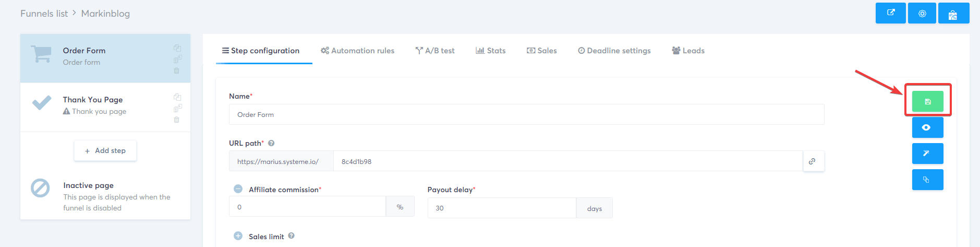Show help for URL path
This screenshot has width=980, height=247.
pyautogui.click(x=271, y=143)
